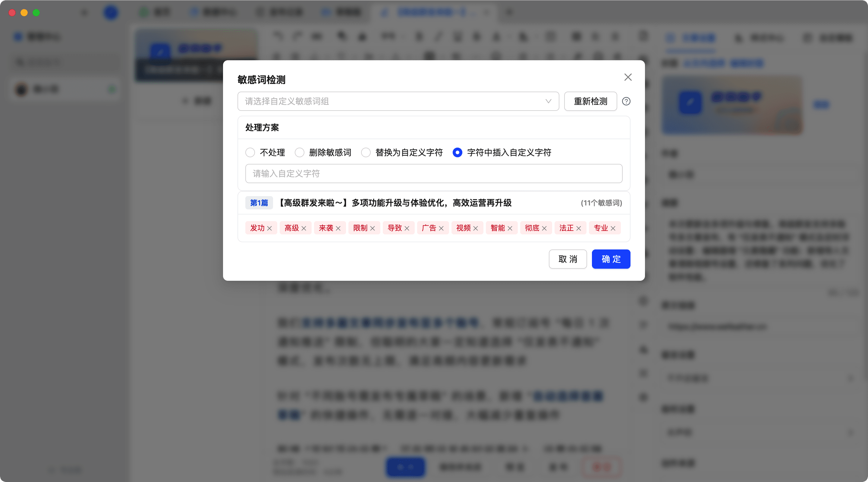Remove the 专业 sensitive word tag
This screenshot has height=482, width=868.
tap(613, 228)
